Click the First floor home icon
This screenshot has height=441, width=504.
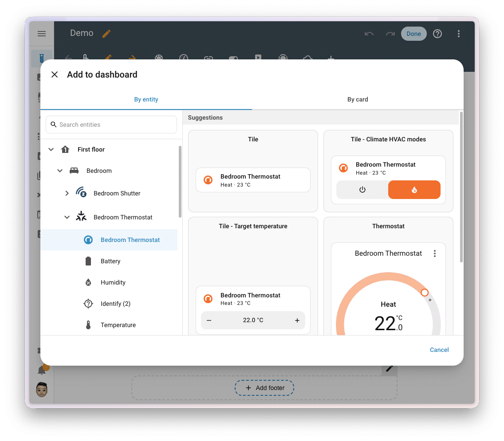click(x=65, y=149)
